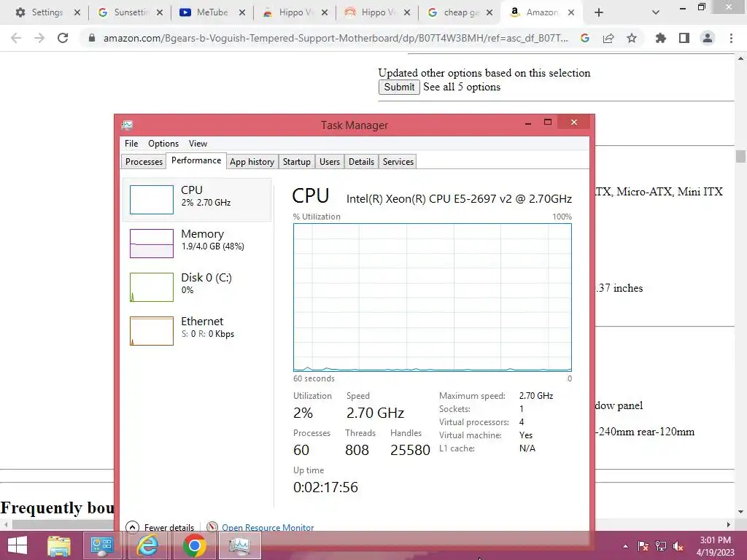The width and height of the screenshot is (747, 560).
Task: Open File Explorer from taskbar
Action: coord(58,545)
